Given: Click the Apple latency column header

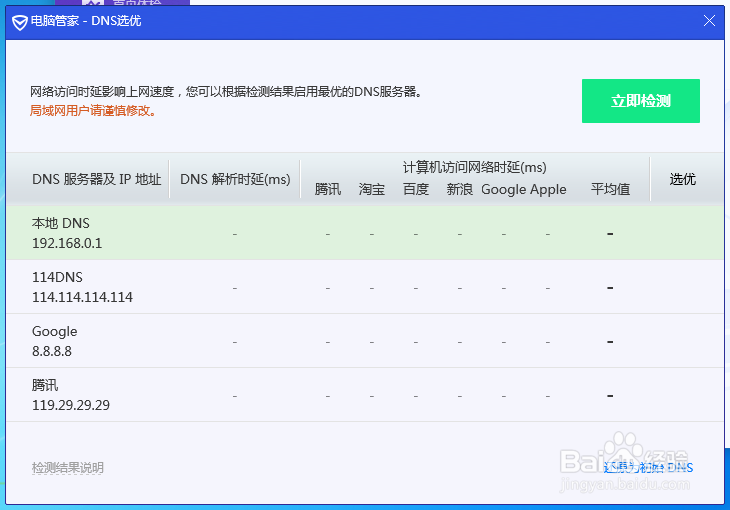Looking at the screenshot, I should [x=548, y=190].
